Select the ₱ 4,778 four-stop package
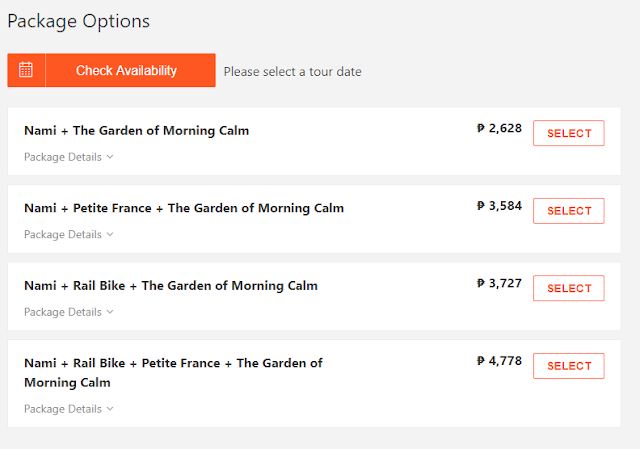640x449 pixels. (x=569, y=366)
